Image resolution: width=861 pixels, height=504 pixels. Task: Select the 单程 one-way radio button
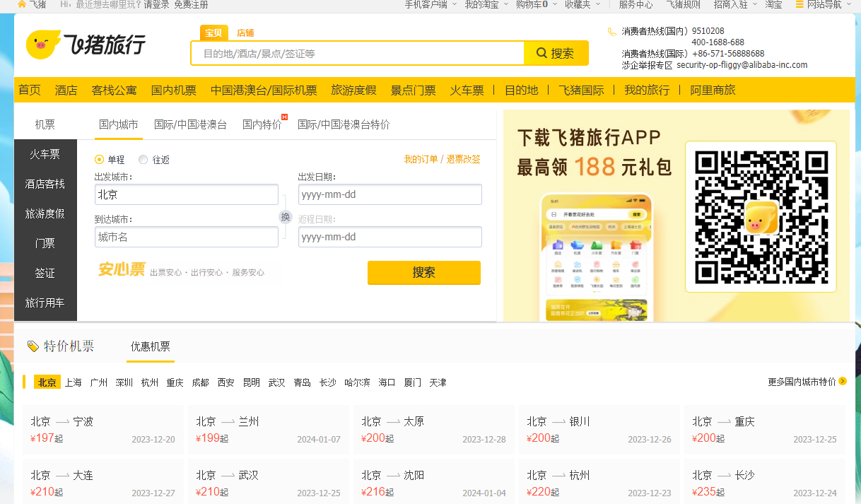(100, 160)
